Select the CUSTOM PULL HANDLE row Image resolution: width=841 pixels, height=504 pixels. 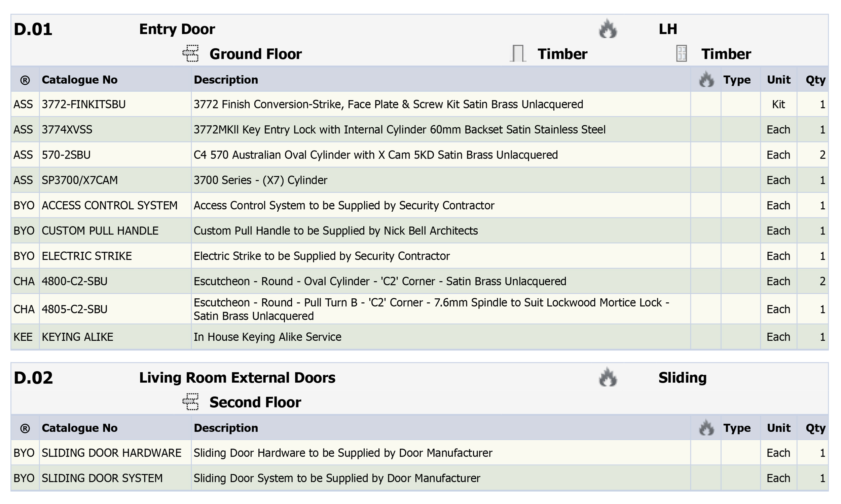(419, 230)
